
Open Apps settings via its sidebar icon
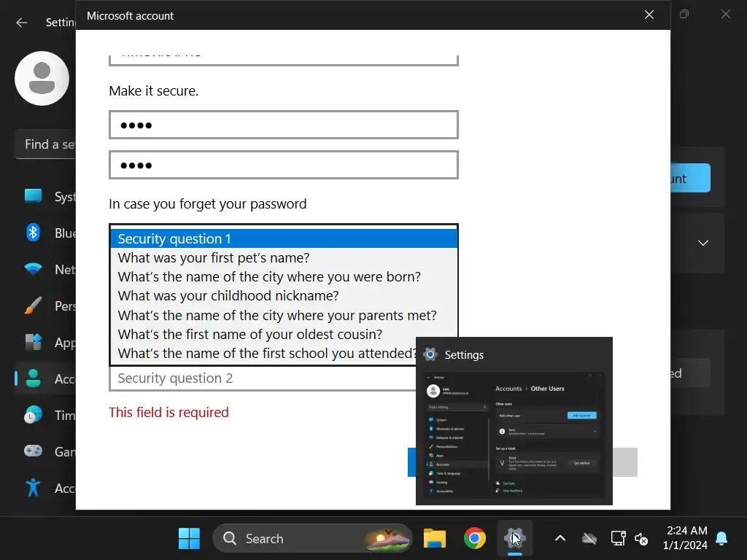(33, 342)
